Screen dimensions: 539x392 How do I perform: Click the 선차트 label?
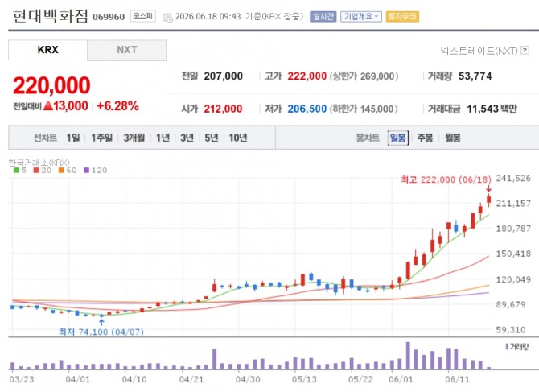(45, 138)
